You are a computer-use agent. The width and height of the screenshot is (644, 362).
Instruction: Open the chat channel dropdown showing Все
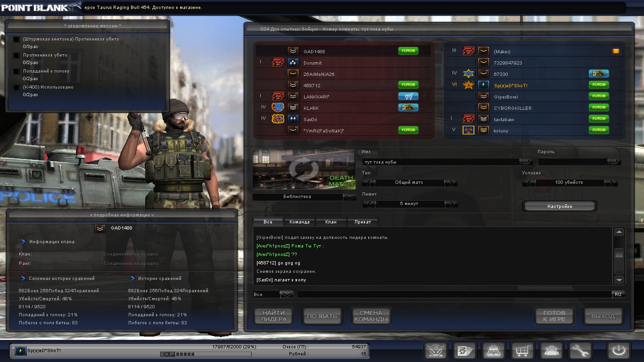[286, 295]
